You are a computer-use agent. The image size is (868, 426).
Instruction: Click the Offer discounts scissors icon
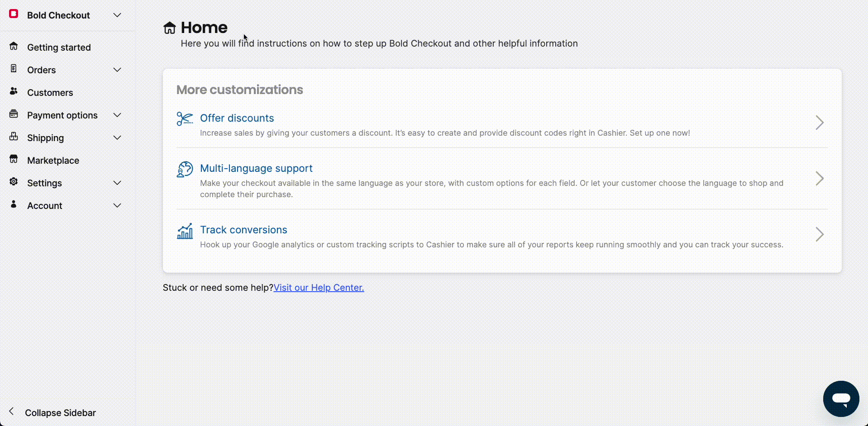coord(184,119)
